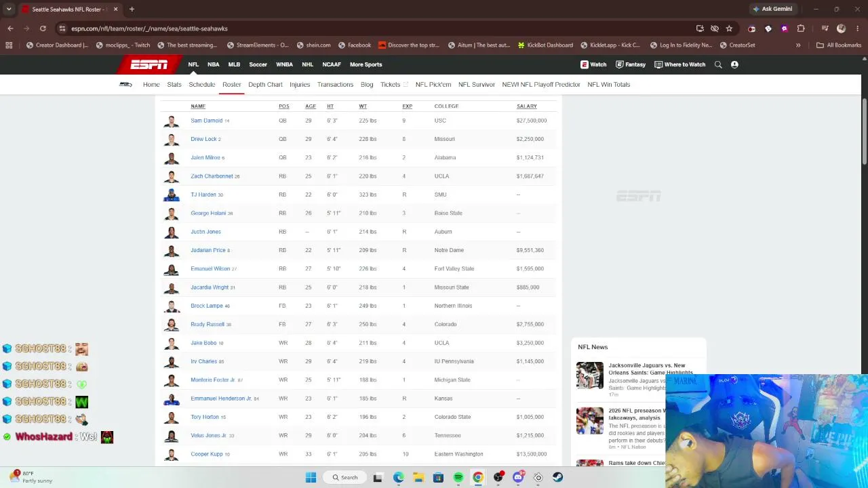Image resolution: width=868 pixels, height=488 pixels.
Task: Open the All Bookmarks folder
Action: click(x=839, y=45)
